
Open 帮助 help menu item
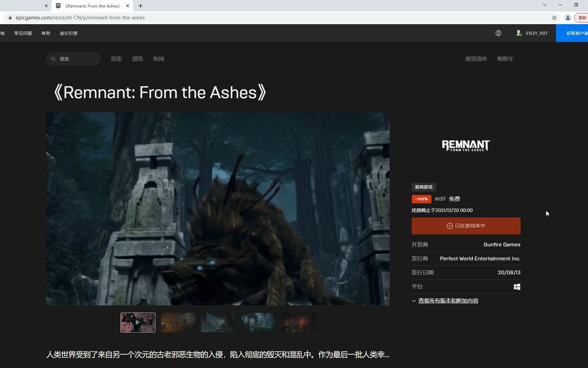(x=46, y=33)
